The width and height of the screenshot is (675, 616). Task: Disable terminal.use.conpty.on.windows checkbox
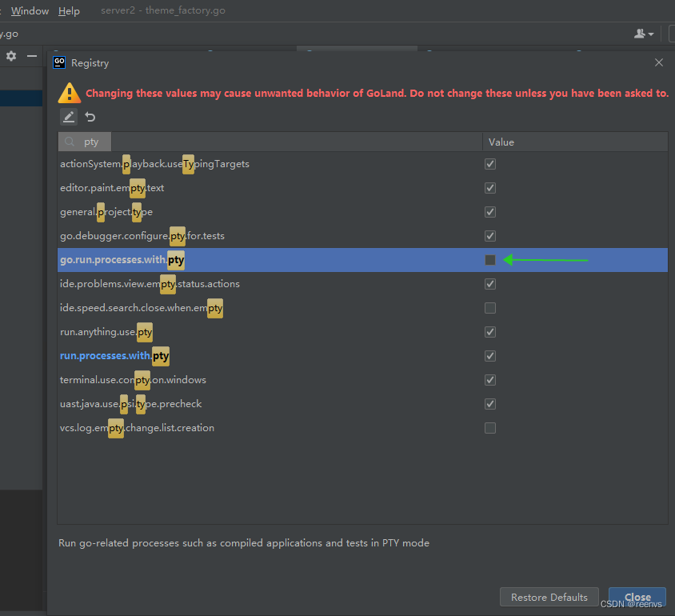pyautogui.click(x=489, y=380)
